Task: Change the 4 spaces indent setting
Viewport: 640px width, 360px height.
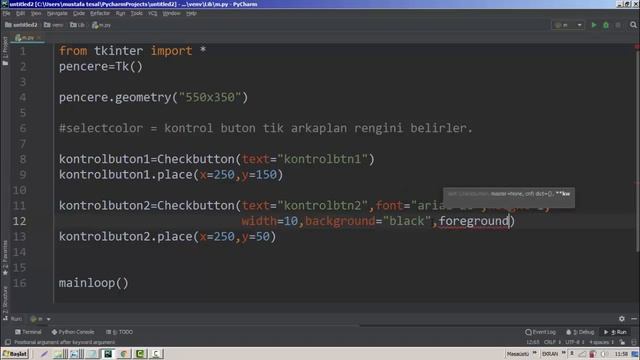Action: pyautogui.click(x=601, y=342)
